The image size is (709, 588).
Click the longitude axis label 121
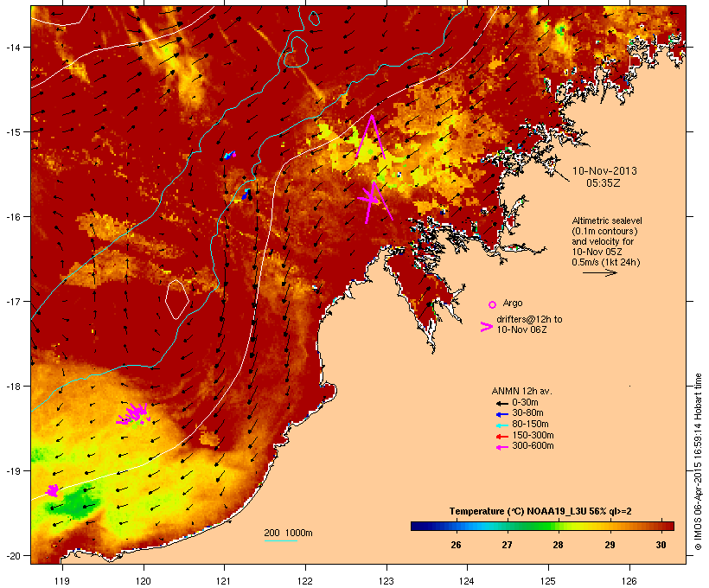click(224, 581)
